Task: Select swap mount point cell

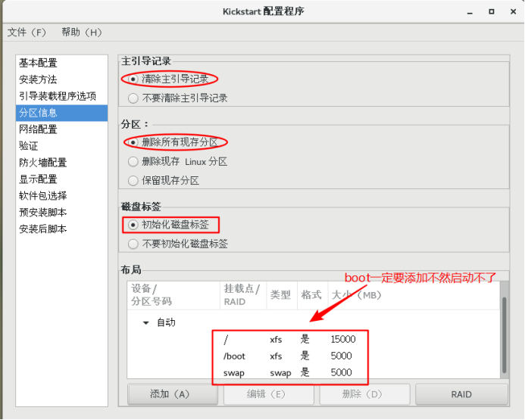Action: tap(233, 373)
